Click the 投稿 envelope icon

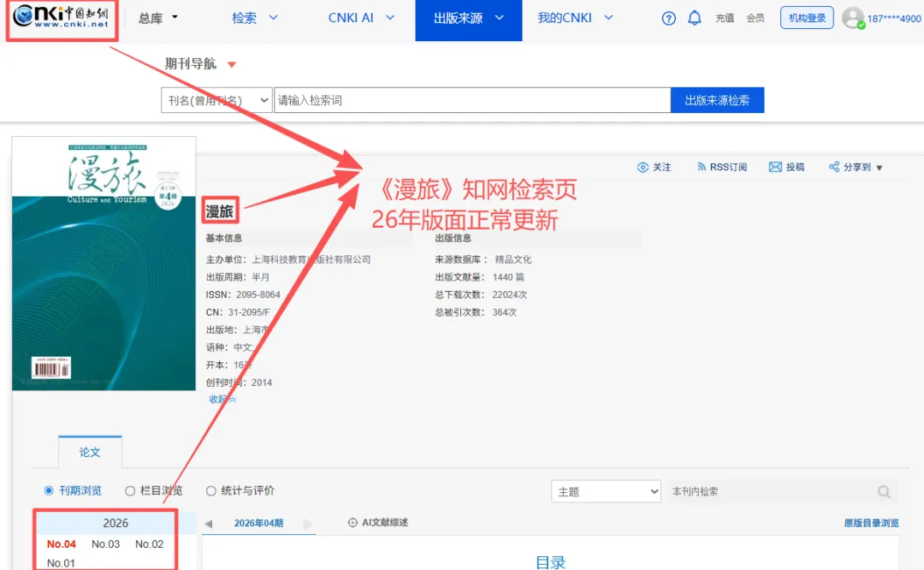(775, 168)
